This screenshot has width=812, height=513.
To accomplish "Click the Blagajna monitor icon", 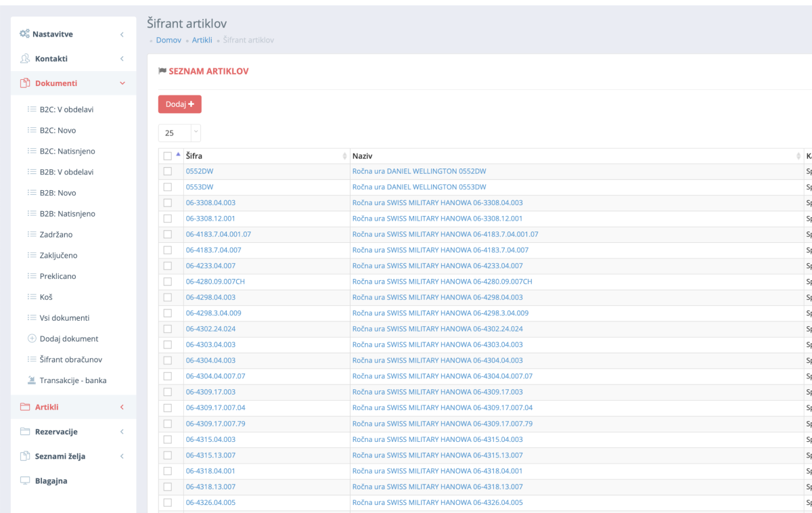I will click(x=25, y=481).
